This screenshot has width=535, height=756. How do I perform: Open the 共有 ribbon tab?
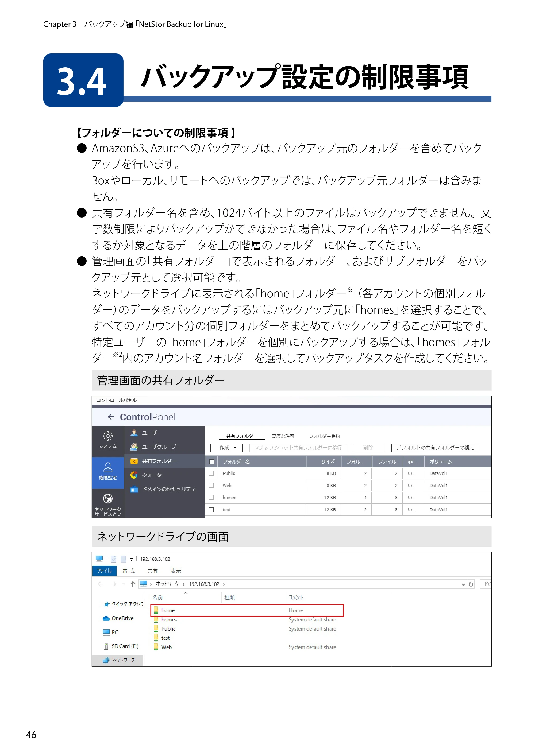click(152, 571)
